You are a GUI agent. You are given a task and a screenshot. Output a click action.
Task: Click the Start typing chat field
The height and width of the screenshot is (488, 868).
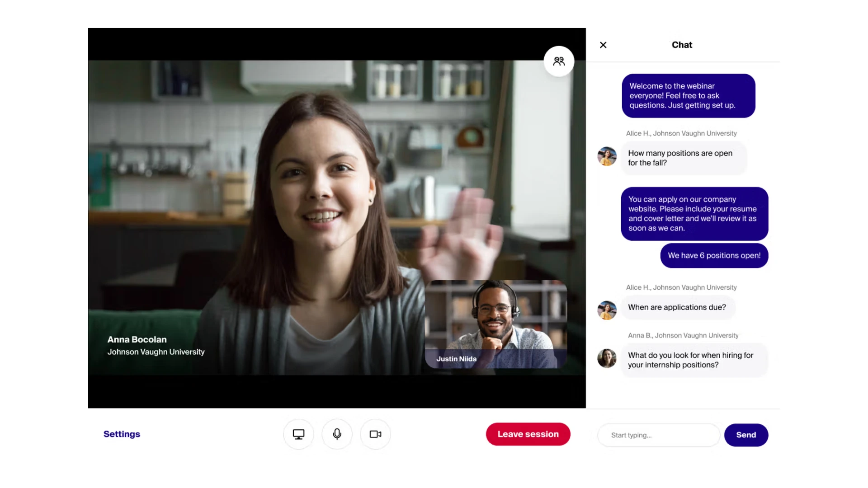[658, 435]
